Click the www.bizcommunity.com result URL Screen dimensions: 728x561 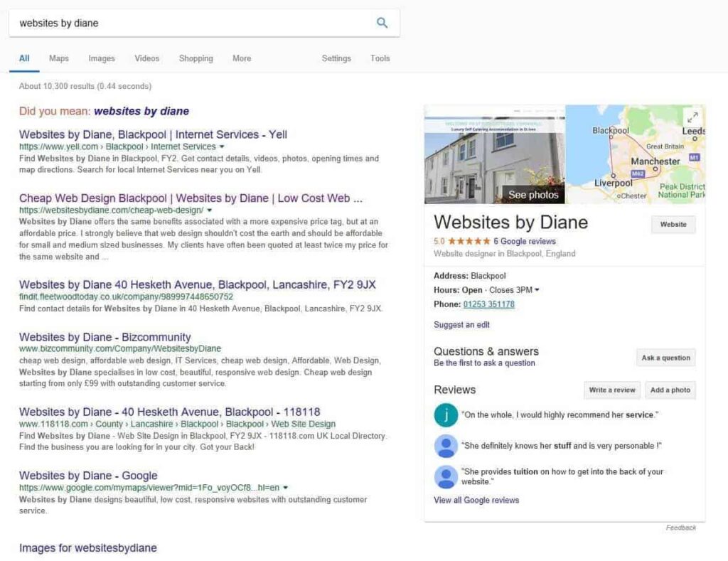[x=119, y=349]
